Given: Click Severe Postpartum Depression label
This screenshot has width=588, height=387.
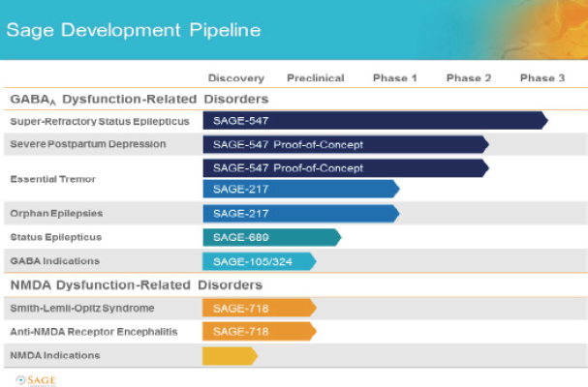Looking at the screenshot, I should click(88, 144).
